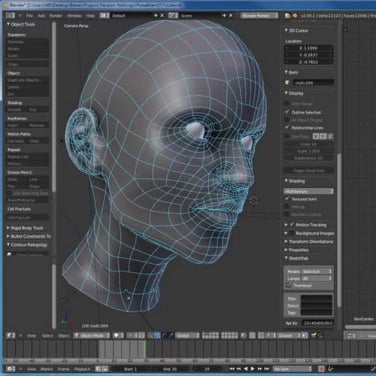Expand the Transform Orientations panel

coord(286,241)
